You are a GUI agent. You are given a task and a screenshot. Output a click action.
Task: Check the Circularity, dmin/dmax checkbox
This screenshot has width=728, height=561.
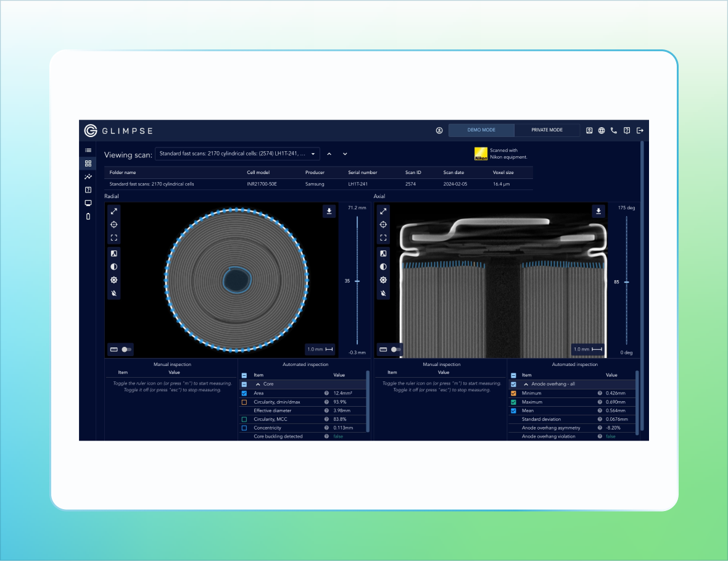tap(244, 402)
